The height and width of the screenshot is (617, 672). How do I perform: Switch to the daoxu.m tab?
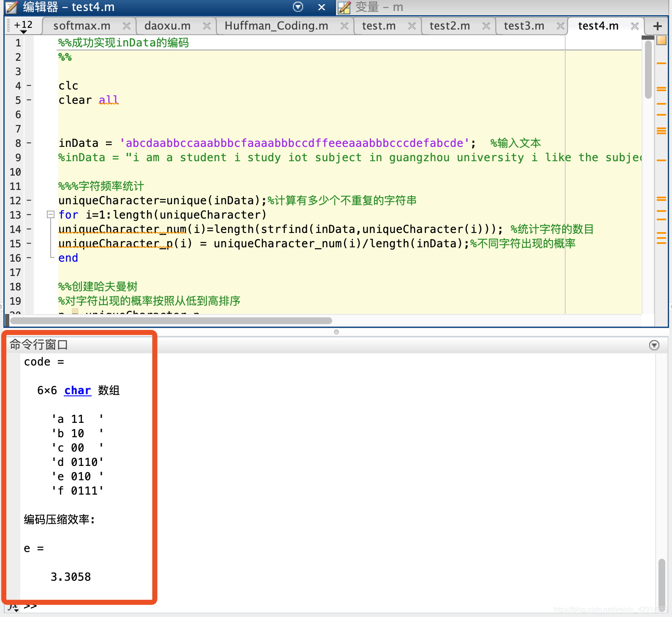[167, 26]
